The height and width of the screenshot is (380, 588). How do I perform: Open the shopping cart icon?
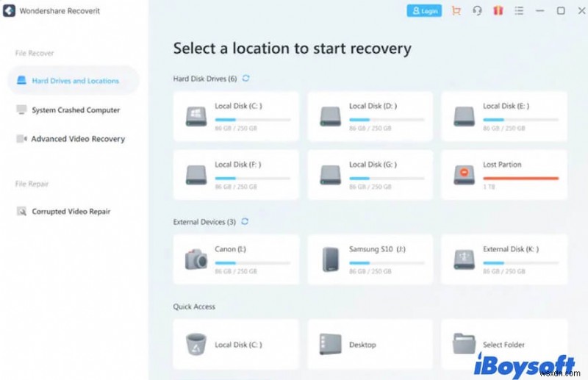tap(456, 11)
